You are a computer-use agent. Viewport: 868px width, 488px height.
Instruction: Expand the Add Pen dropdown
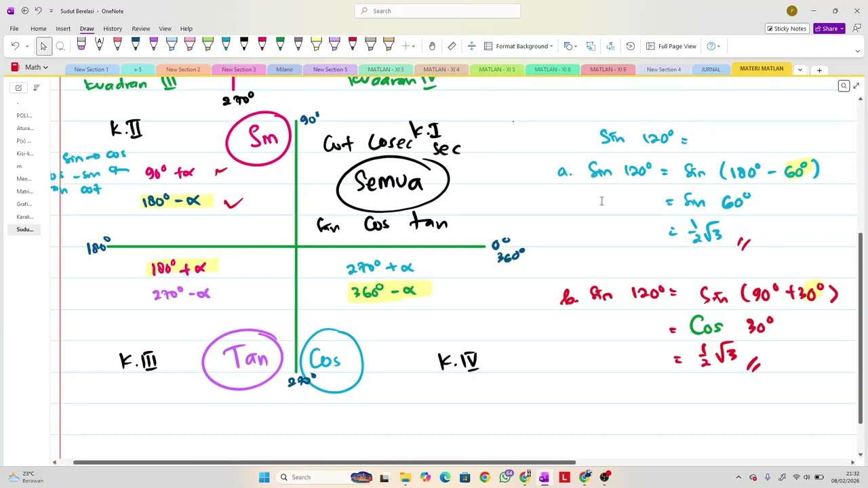pyautogui.click(x=414, y=46)
